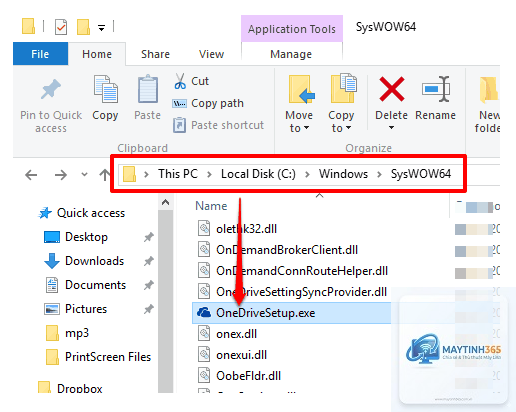
Task: Click the Paste clipboard icon
Action: (148, 89)
